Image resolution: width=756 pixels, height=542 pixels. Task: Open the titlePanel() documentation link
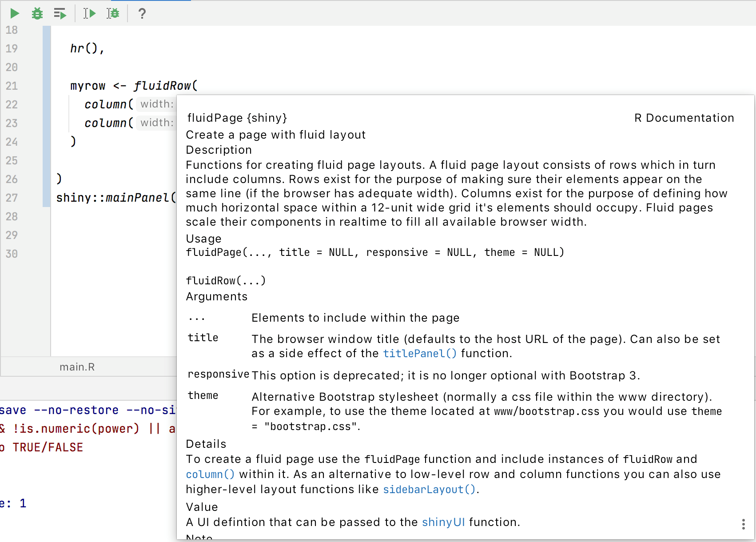419,353
